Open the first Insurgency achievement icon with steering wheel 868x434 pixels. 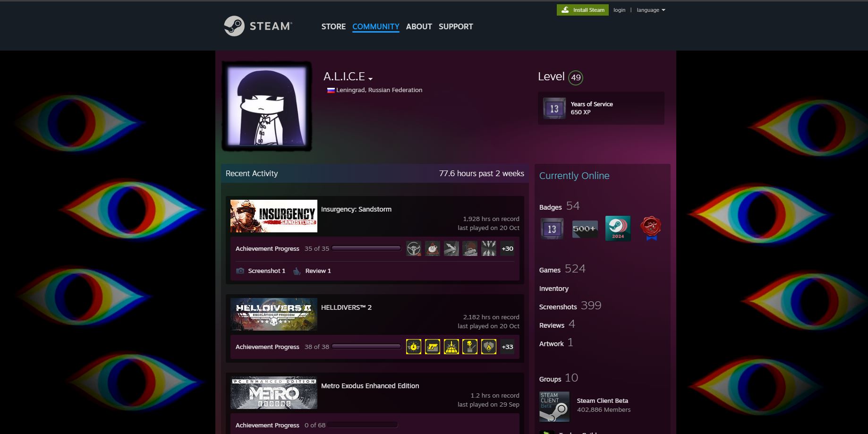[414, 248]
